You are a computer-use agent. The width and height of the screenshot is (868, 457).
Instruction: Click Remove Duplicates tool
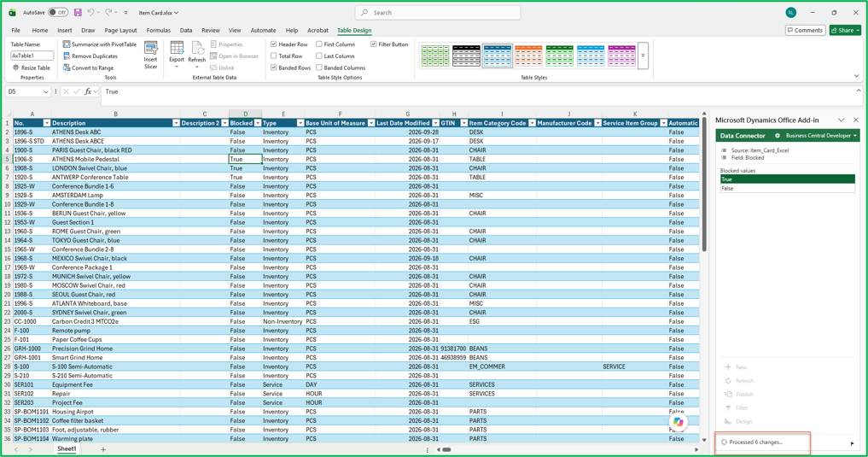pyautogui.click(x=90, y=56)
